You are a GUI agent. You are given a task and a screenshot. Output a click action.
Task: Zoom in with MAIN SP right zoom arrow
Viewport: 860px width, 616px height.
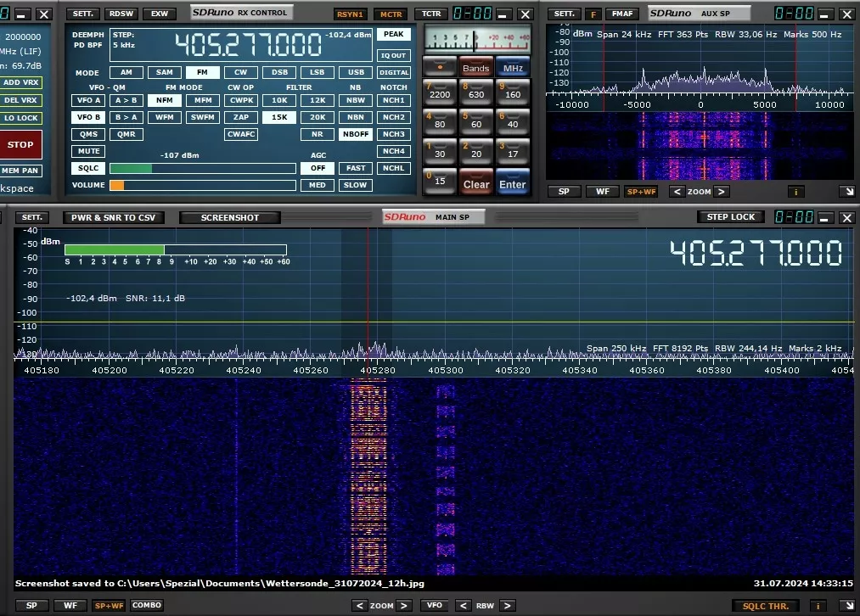pos(403,606)
